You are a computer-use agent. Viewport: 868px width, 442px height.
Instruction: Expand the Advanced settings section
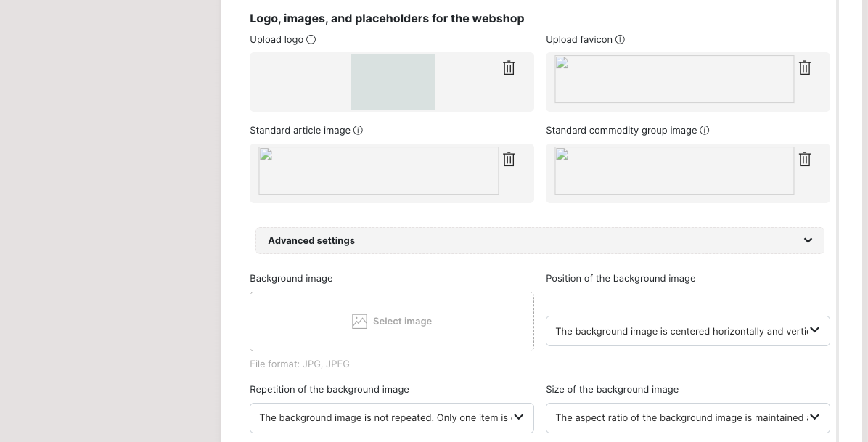pyautogui.click(x=311, y=241)
